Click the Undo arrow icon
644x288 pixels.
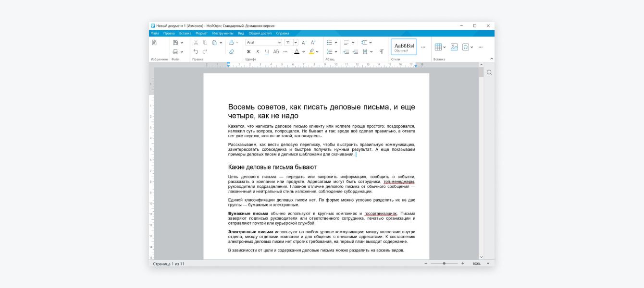[x=196, y=51]
